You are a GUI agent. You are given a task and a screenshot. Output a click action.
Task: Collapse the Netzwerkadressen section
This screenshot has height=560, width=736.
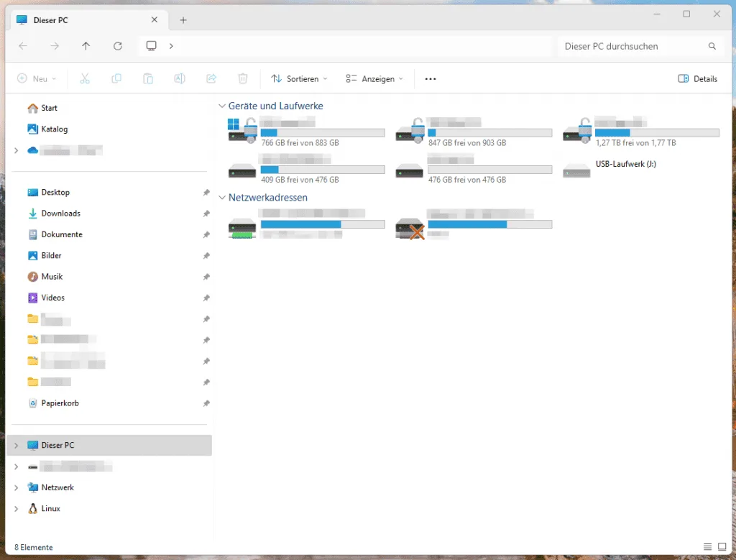click(x=221, y=197)
